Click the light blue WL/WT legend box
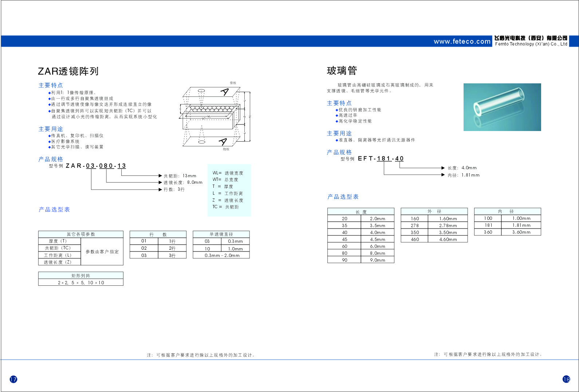Image resolution: width=579 pixels, height=392 pixels. coord(229,190)
